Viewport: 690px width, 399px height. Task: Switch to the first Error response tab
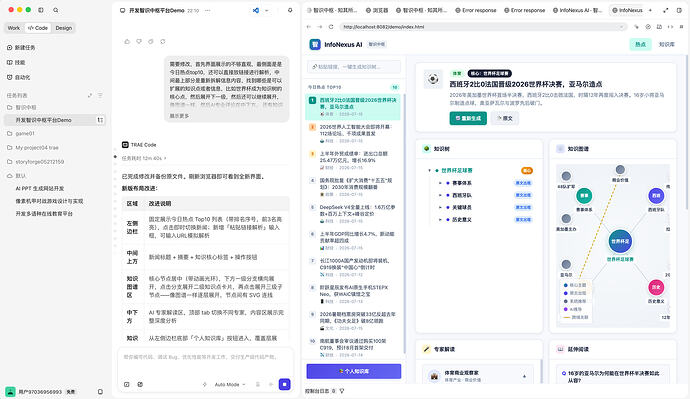click(x=476, y=10)
